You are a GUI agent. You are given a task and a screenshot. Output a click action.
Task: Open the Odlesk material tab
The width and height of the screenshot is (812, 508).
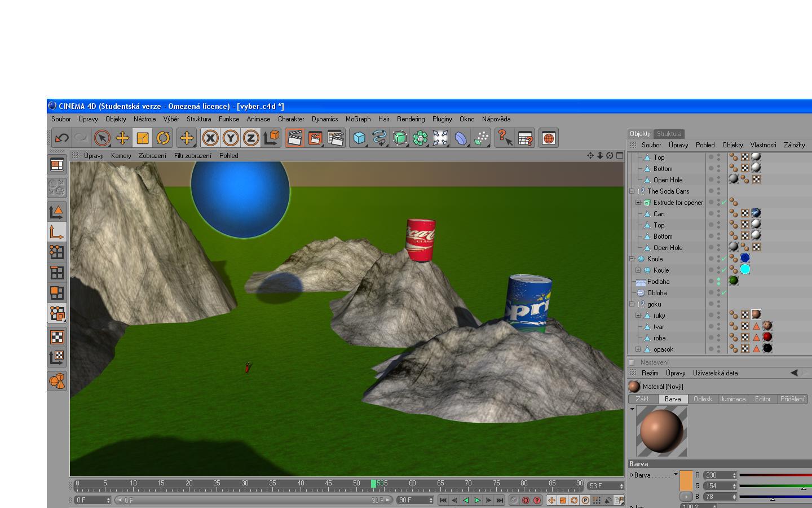pos(703,399)
